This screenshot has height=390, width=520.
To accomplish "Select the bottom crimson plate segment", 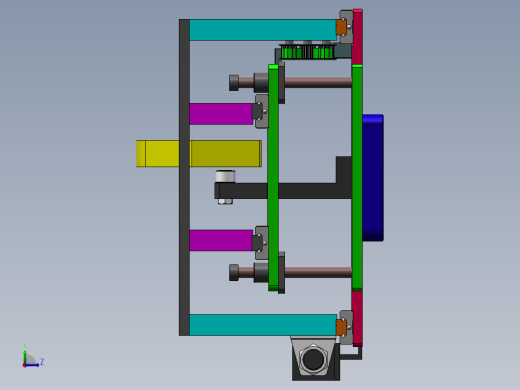I will click(357, 319).
